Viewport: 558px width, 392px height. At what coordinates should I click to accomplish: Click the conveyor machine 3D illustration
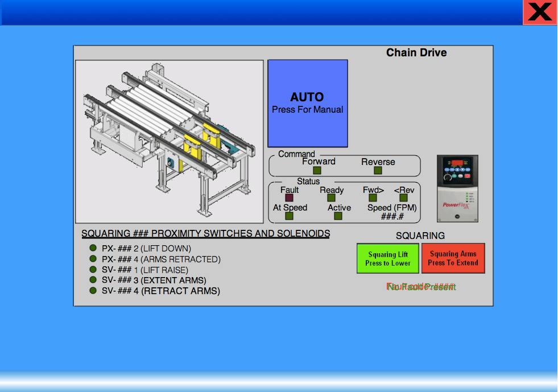click(170, 142)
